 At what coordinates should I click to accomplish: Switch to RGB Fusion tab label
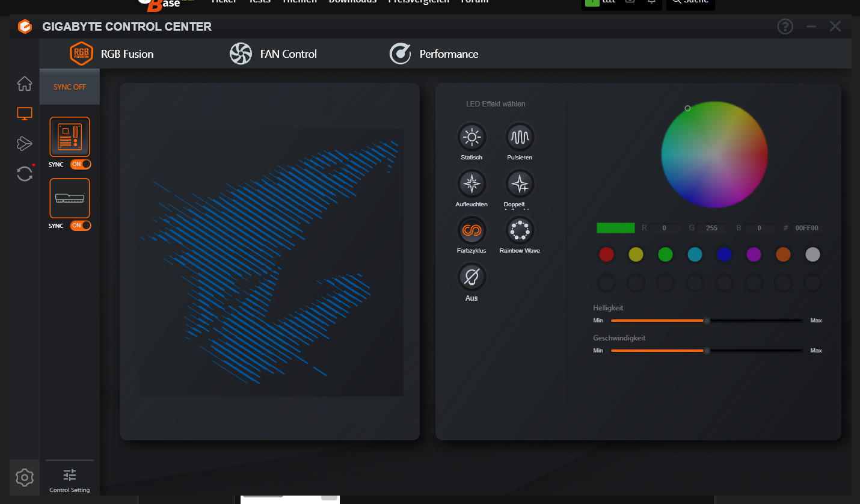127,54
